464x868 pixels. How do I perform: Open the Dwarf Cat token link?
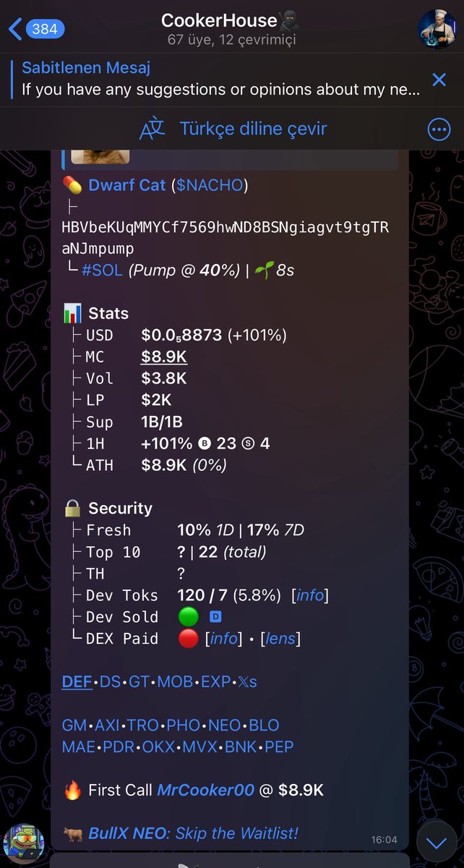(x=127, y=186)
